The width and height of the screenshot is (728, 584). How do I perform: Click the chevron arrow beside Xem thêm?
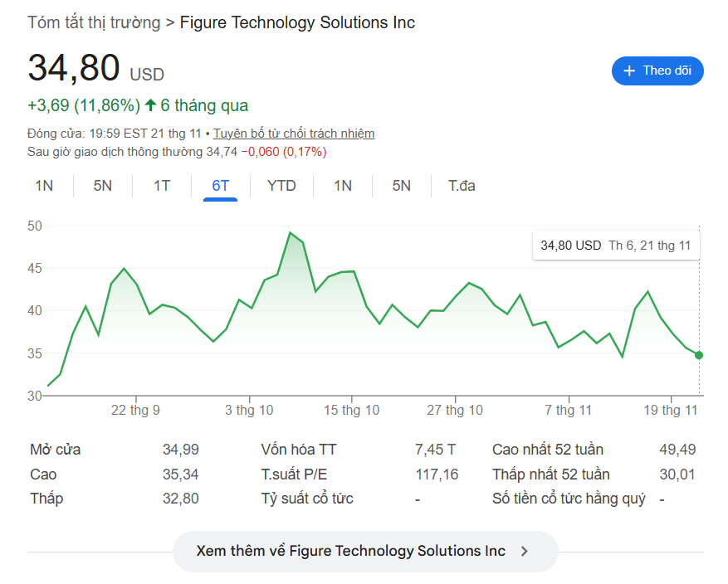524,552
